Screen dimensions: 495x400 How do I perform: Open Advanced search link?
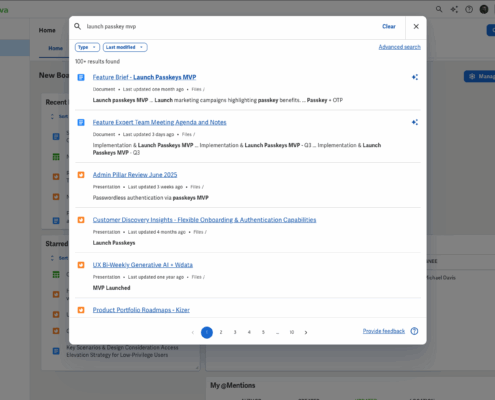(399, 47)
